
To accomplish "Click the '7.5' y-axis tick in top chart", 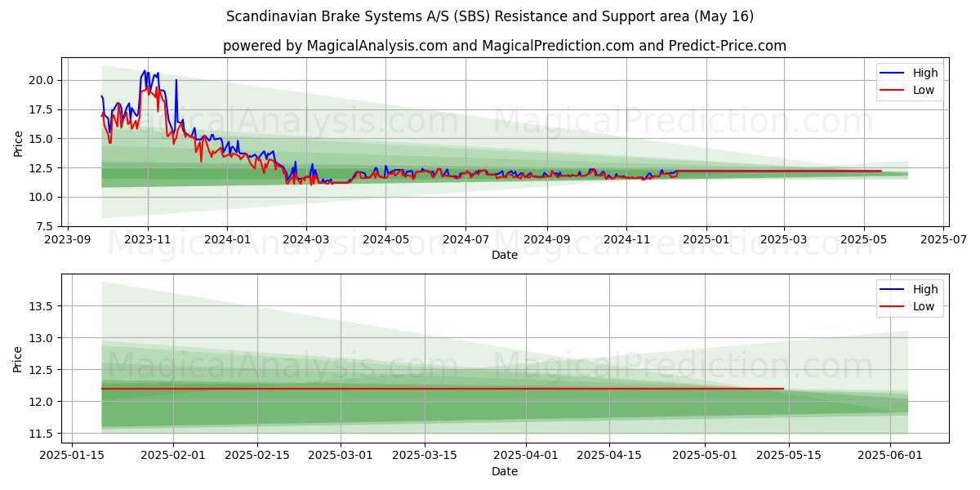I will pos(46,226).
